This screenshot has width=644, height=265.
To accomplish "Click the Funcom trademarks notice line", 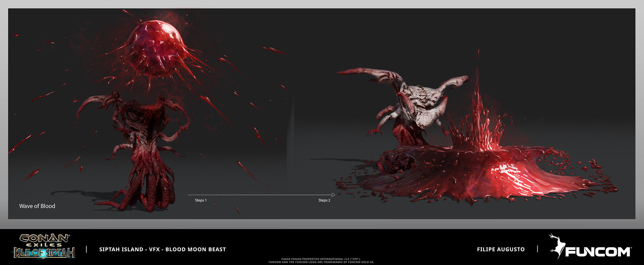I will [x=321, y=262].
